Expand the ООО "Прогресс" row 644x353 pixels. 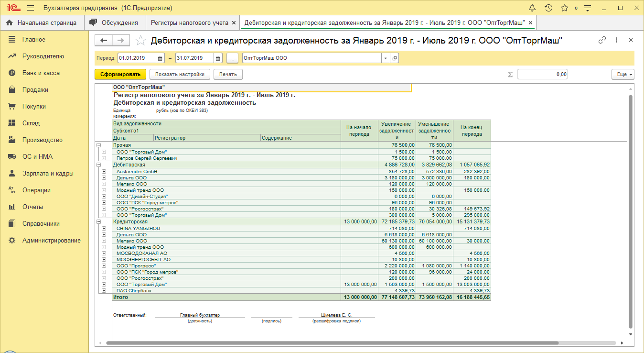(103, 266)
